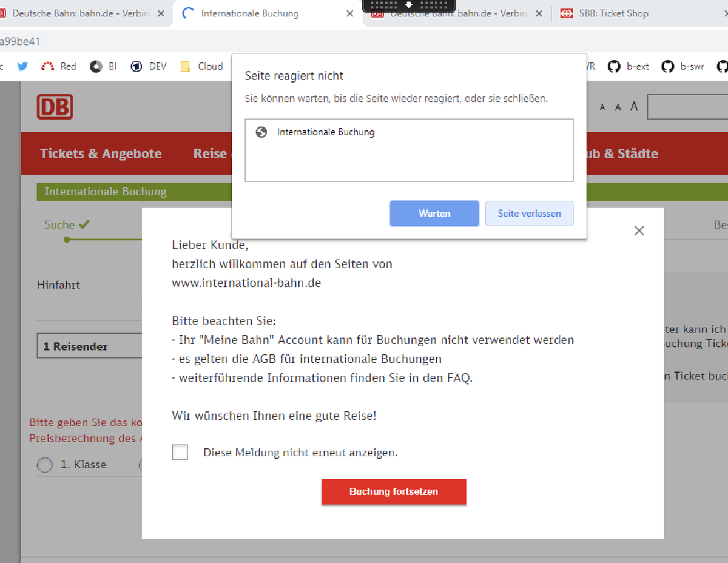728x563 pixels.
Task: Click the Warten button
Action: [x=434, y=214]
